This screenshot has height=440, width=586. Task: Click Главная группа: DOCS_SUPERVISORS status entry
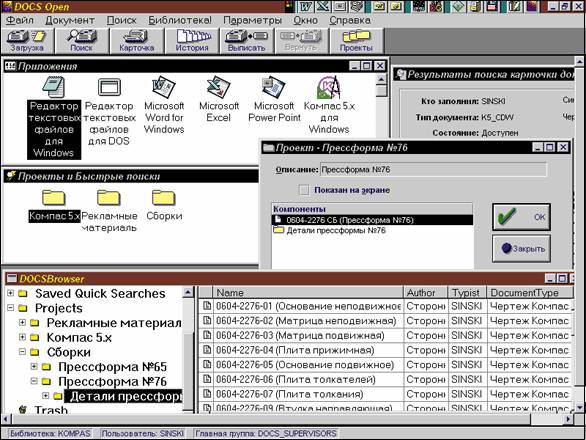click(x=266, y=433)
